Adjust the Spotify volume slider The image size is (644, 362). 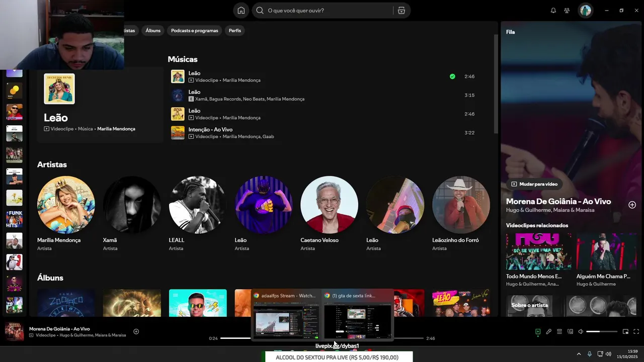(602, 331)
